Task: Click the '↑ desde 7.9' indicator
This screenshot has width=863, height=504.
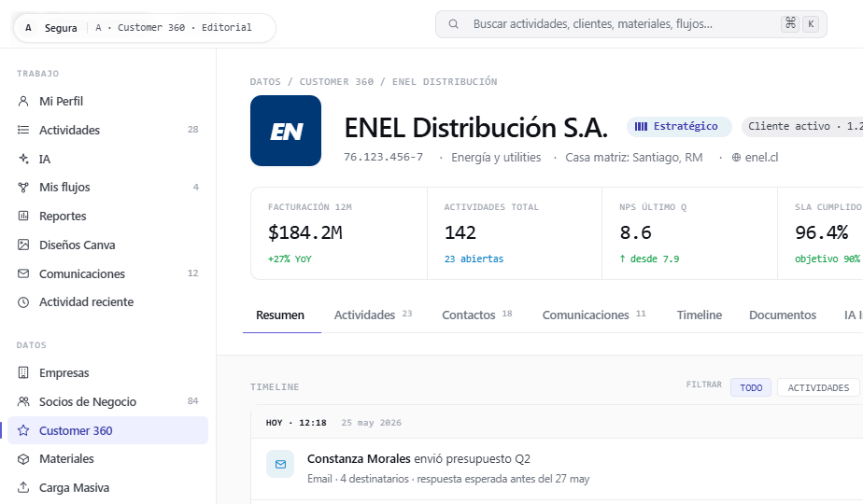Action: [x=649, y=259]
